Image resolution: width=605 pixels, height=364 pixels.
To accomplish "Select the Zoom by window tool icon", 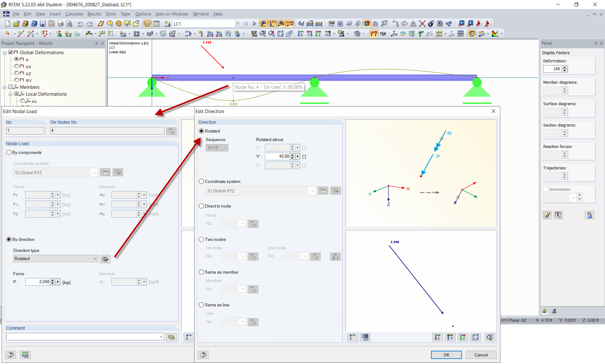I will pyautogui.click(x=263, y=34).
